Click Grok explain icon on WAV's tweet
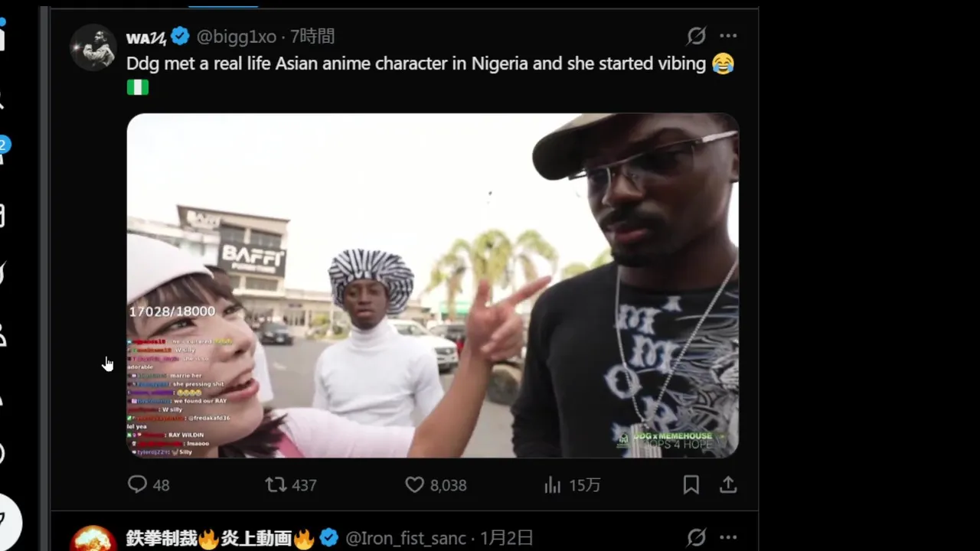The height and width of the screenshot is (551, 980). point(696,36)
